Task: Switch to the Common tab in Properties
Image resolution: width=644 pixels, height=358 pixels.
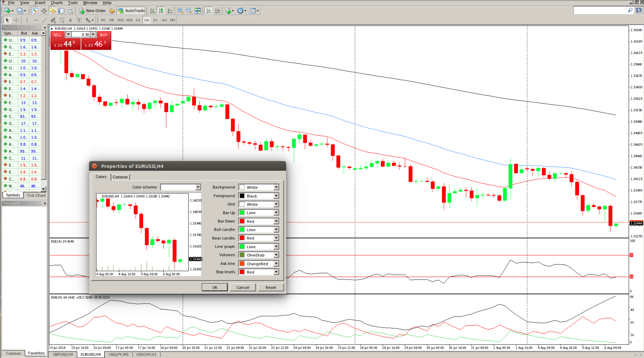Action: [x=120, y=177]
